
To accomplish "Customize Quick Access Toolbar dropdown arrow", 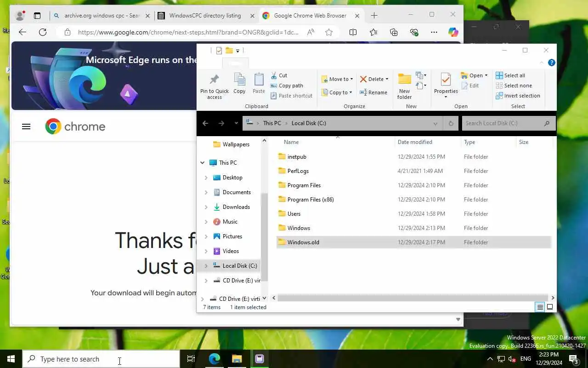I will pos(237,51).
